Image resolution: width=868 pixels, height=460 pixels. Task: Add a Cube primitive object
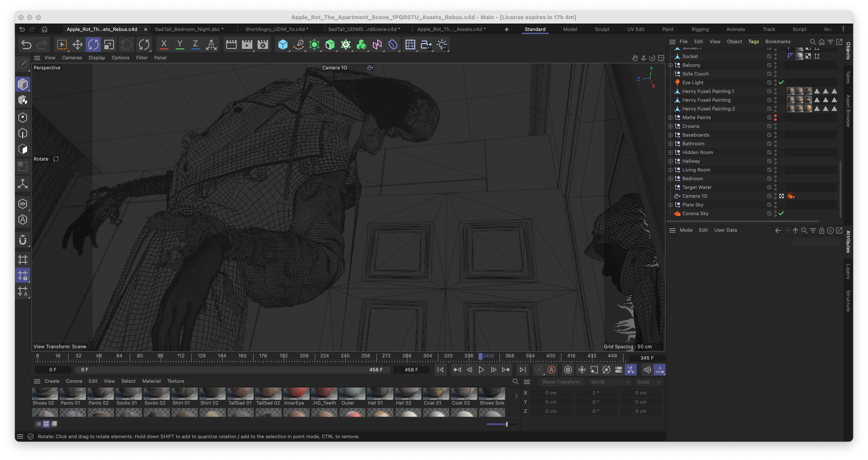pos(283,45)
